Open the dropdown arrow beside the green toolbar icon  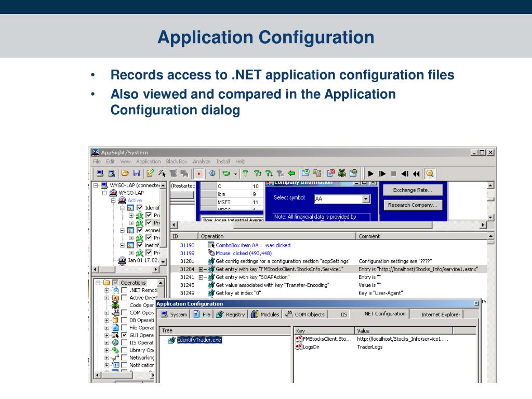[x=235, y=174]
